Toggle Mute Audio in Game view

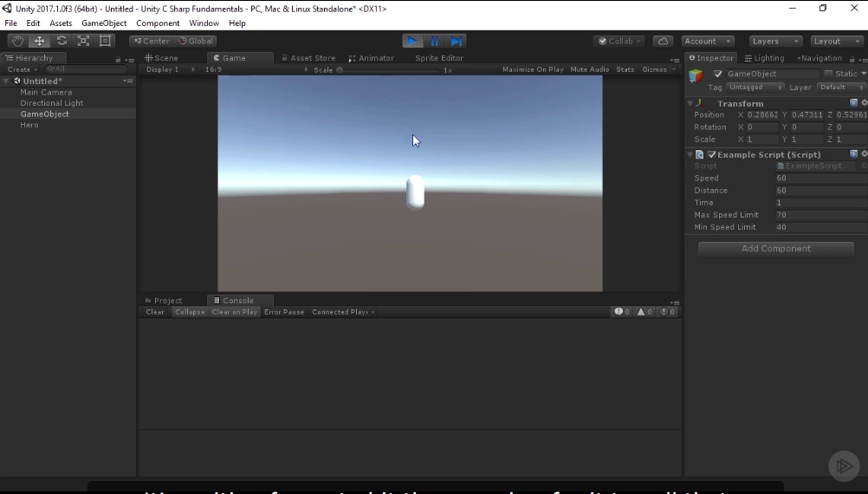click(590, 69)
